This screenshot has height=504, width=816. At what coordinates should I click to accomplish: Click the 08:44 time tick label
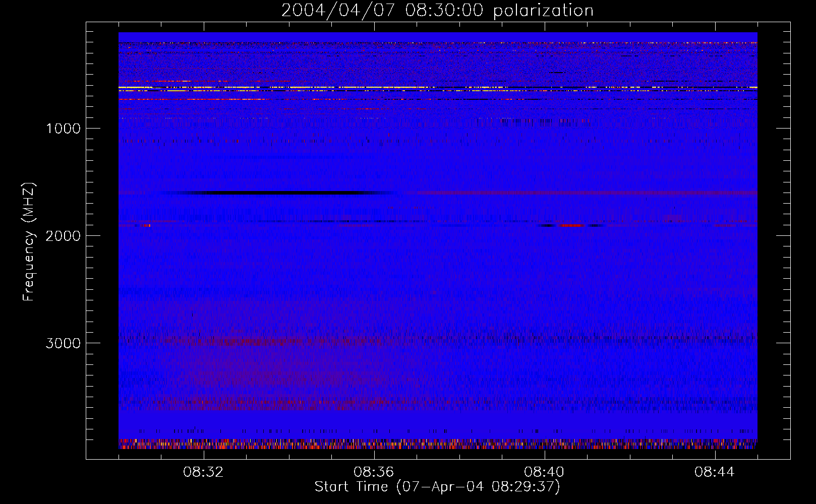(715, 472)
